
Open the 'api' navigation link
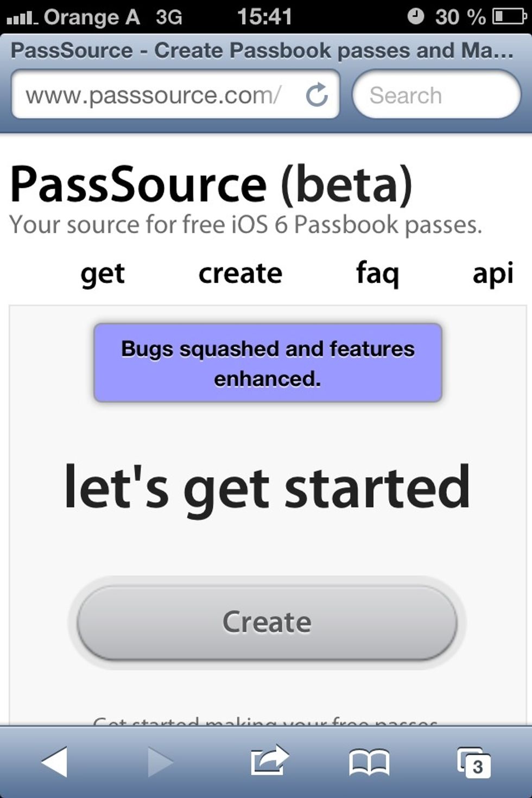click(493, 273)
